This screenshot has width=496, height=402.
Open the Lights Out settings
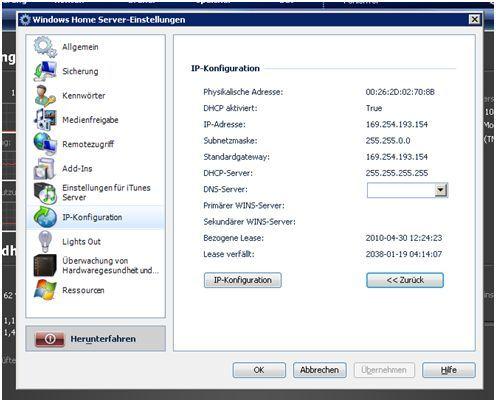95,241
